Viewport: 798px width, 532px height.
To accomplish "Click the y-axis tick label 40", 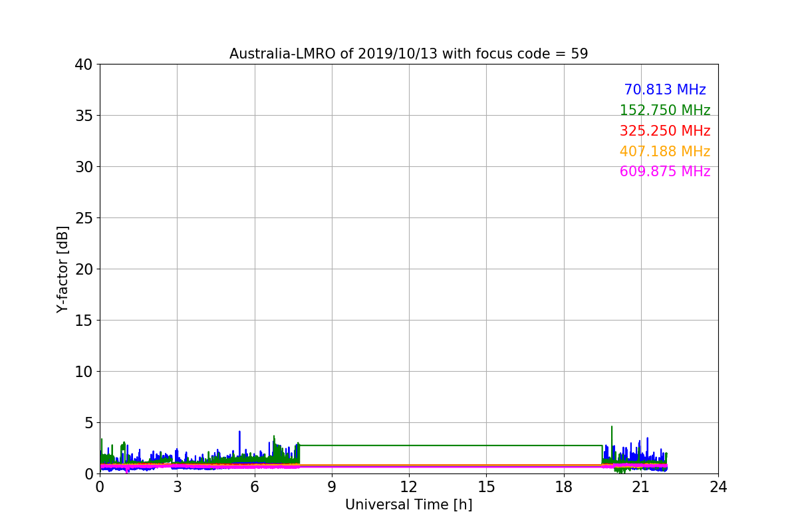I will coord(83,65).
